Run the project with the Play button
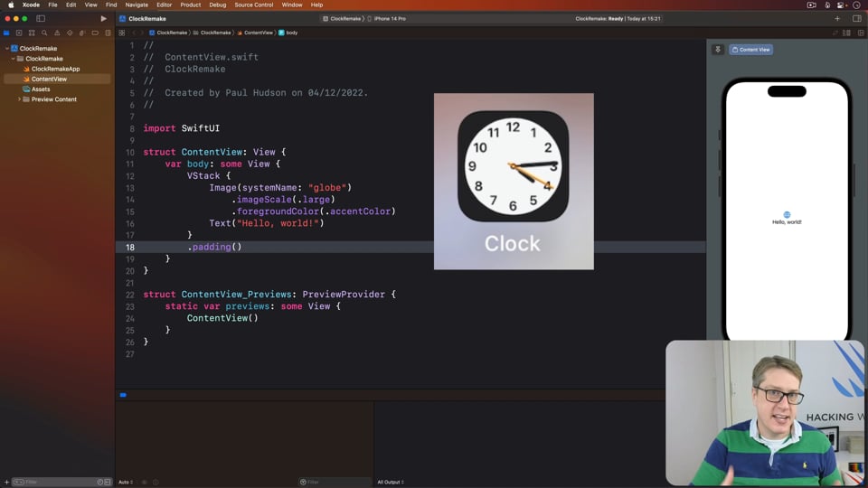868x488 pixels. (103, 18)
